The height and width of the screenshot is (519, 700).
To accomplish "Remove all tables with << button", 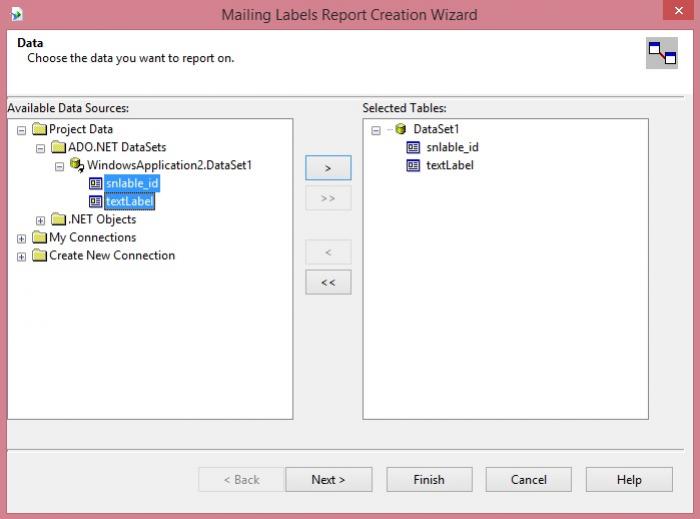I will 328,282.
